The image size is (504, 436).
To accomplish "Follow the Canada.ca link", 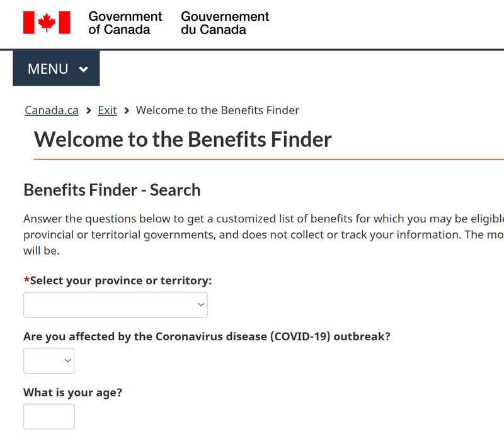I will pos(51,110).
